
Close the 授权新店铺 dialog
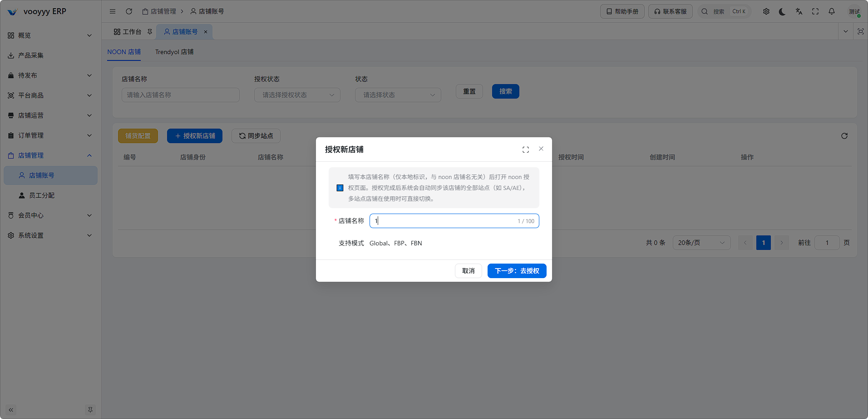tap(541, 149)
